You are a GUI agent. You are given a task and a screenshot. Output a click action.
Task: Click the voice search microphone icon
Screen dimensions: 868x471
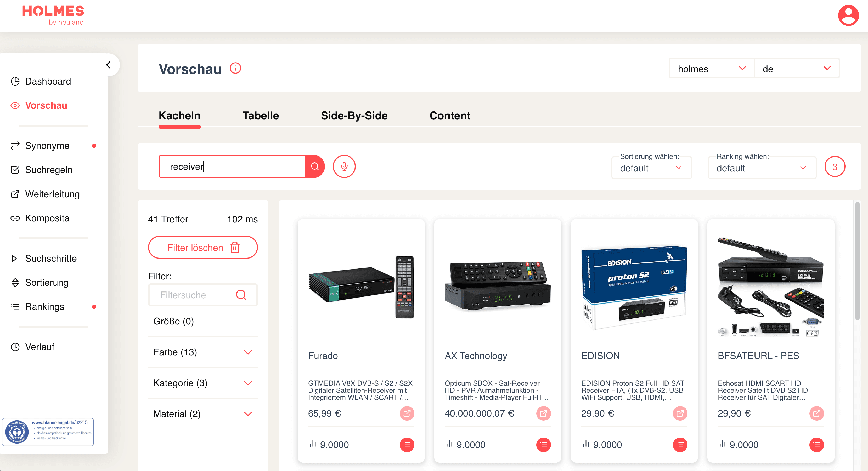tap(344, 167)
